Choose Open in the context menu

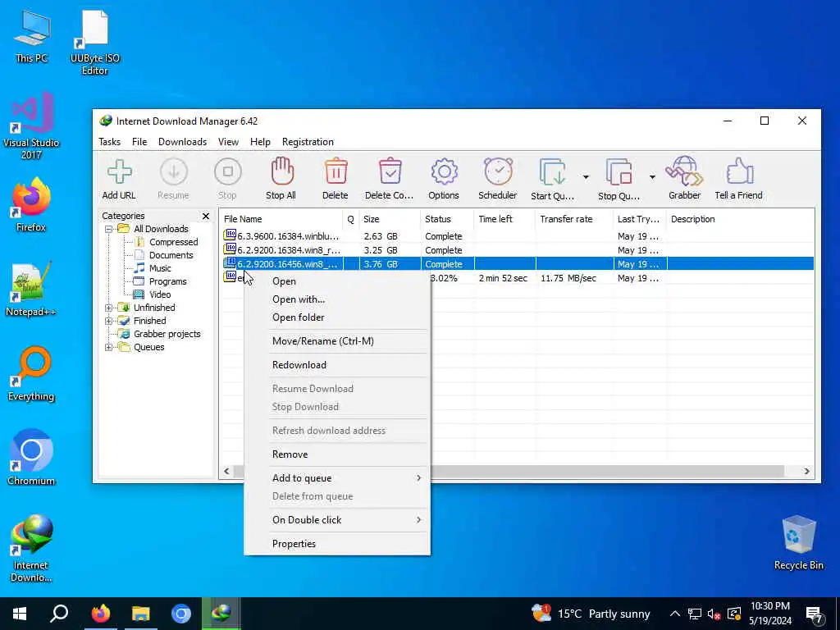point(337,281)
